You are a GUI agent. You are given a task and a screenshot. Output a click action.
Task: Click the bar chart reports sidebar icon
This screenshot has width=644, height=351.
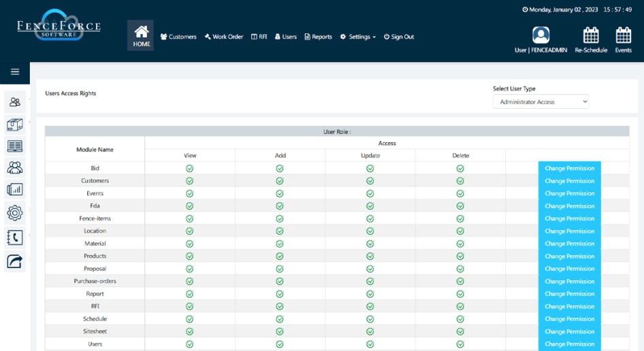(x=15, y=190)
